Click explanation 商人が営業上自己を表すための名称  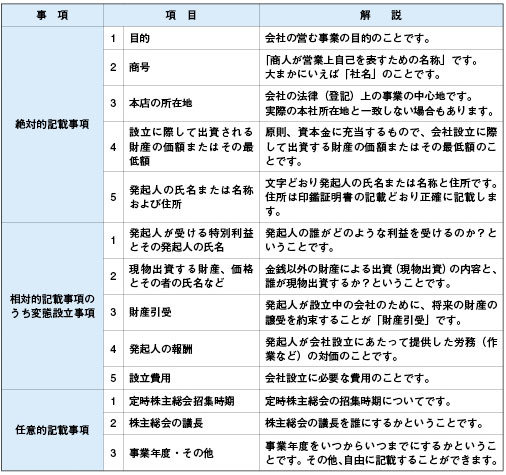[x=381, y=68]
